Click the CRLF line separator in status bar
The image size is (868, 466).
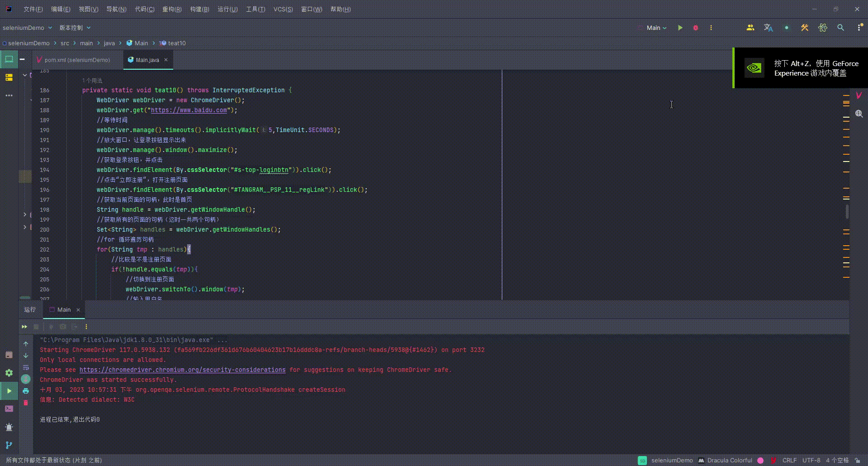coord(789,460)
